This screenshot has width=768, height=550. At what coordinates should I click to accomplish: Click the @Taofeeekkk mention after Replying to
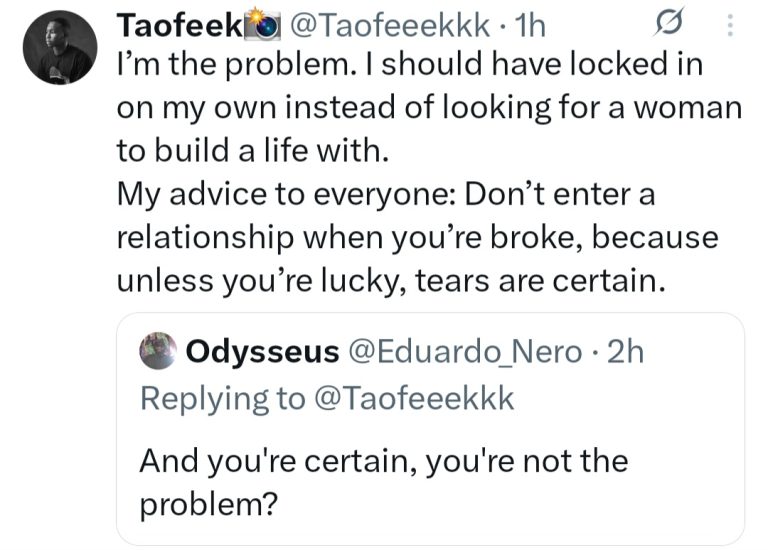(x=412, y=397)
